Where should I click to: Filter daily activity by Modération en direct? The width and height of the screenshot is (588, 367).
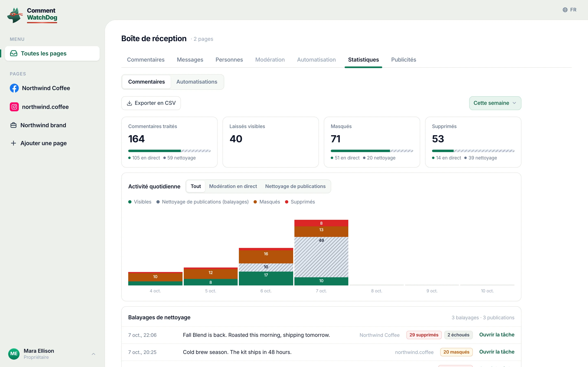pyautogui.click(x=233, y=186)
